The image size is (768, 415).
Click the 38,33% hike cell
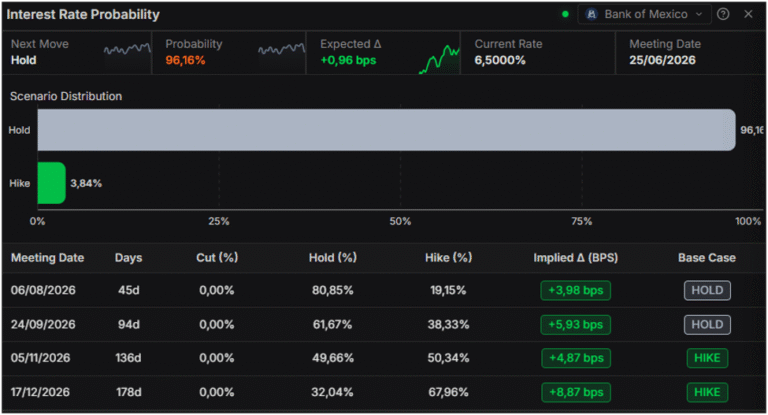pyautogui.click(x=448, y=324)
